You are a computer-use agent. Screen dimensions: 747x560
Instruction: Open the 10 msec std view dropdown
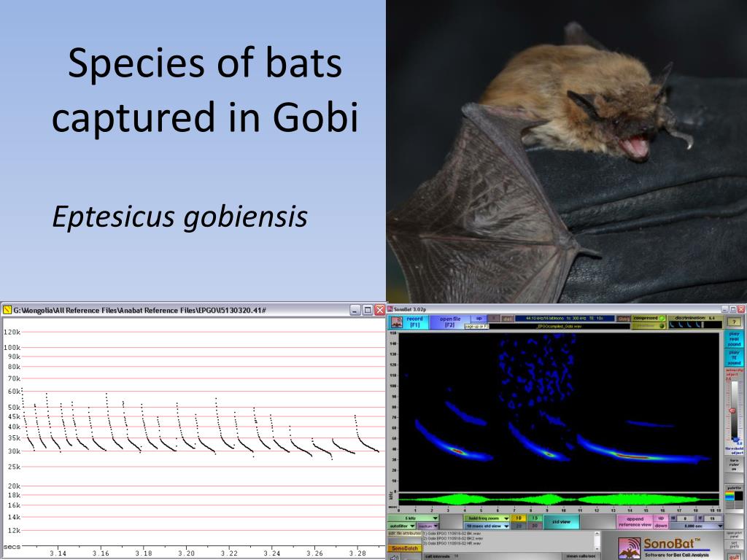pyautogui.click(x=487, y=526)
